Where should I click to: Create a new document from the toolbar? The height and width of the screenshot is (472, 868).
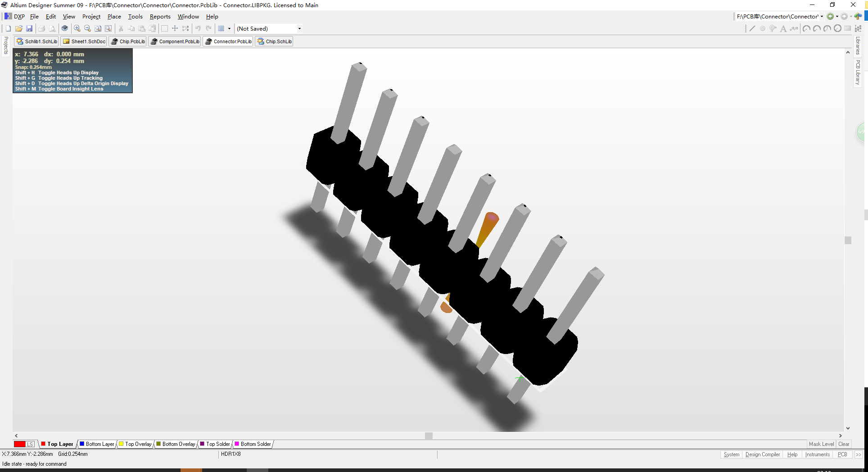pyautogui.click(x=8, y=28)
